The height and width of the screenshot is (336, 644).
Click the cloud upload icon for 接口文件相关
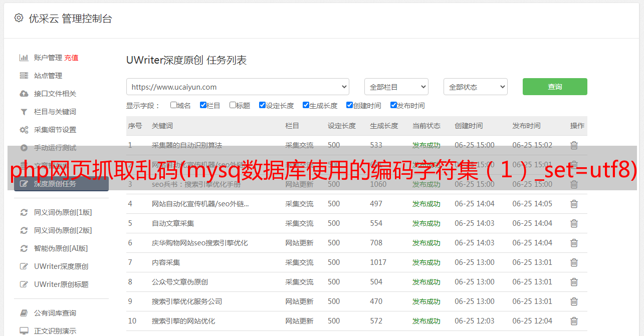pos(24,94)
